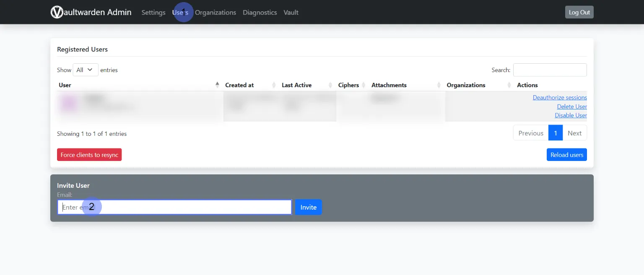Image resolution: width=644 pixels, height=275 pixels.
Task: Open the Settings nav item
Action: coord(153,12)
